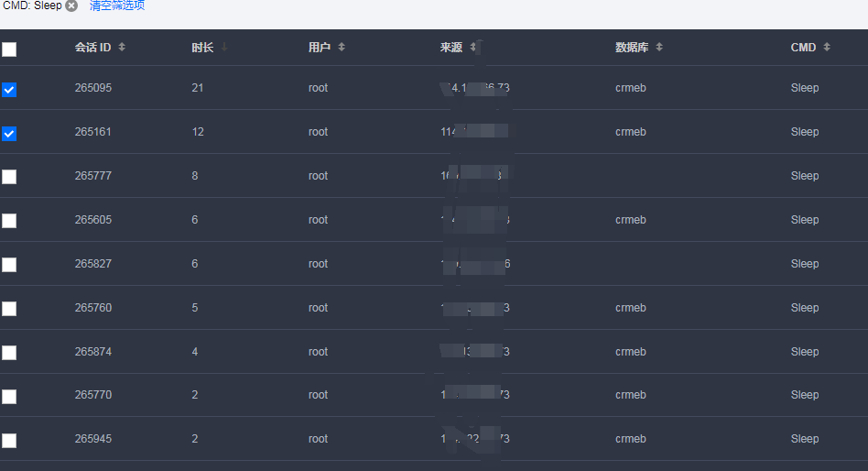Click the Sleep command cell in row 265770

pos(805,395)
